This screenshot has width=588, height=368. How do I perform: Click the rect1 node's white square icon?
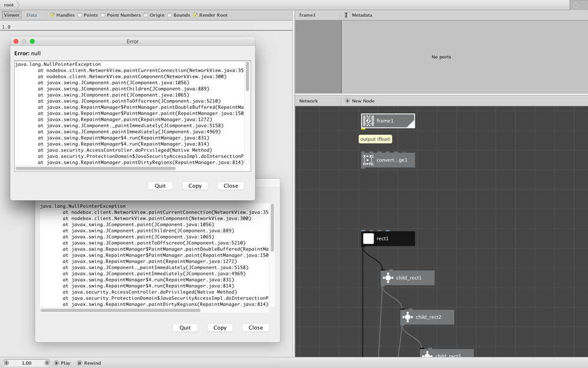[368, 238]
